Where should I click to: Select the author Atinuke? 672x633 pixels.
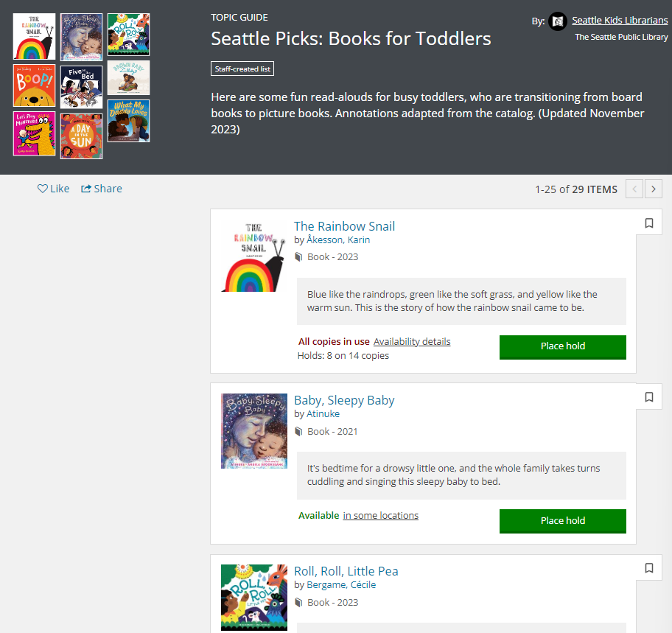[x=323, y=413]
